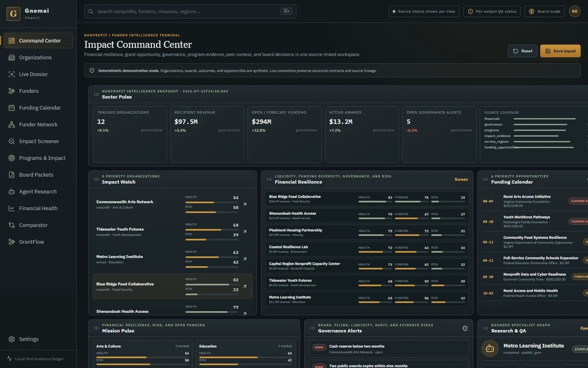This screenshot has width=588, height=368.
Task: Open Funder Network view
Action: click(38, 125)
